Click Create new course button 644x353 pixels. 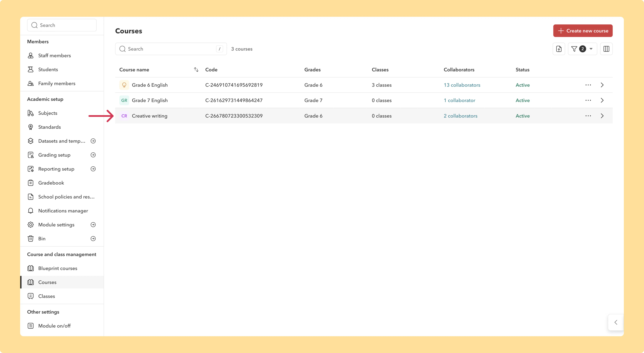(583, 31)
